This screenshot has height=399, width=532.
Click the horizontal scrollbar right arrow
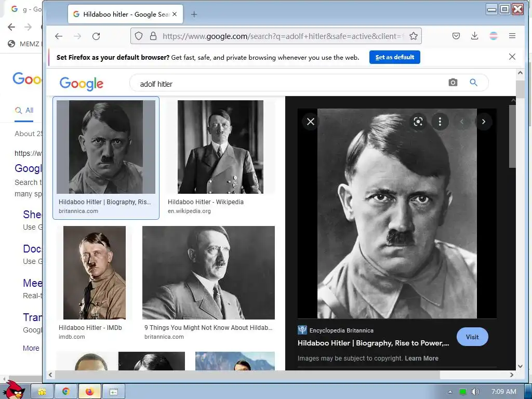(512, 375)
